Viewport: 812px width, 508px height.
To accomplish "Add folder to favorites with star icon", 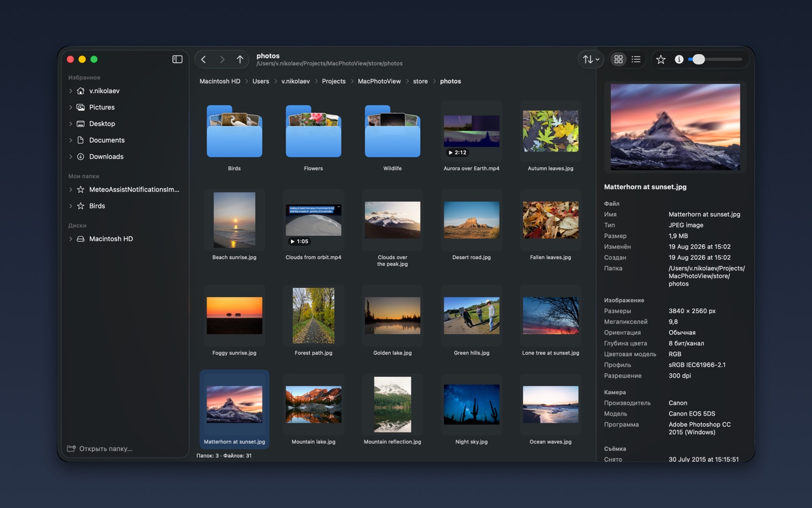I will coord(661,59).
